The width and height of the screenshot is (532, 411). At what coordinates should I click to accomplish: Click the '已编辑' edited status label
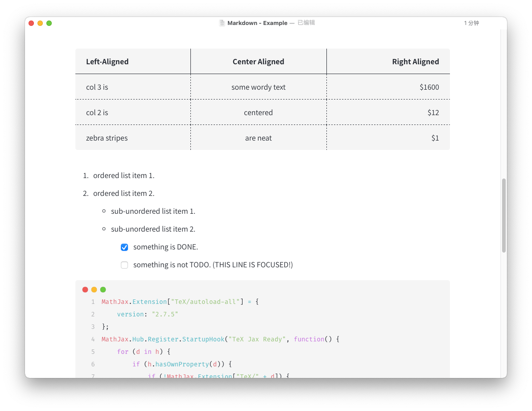tap(306, 23)
